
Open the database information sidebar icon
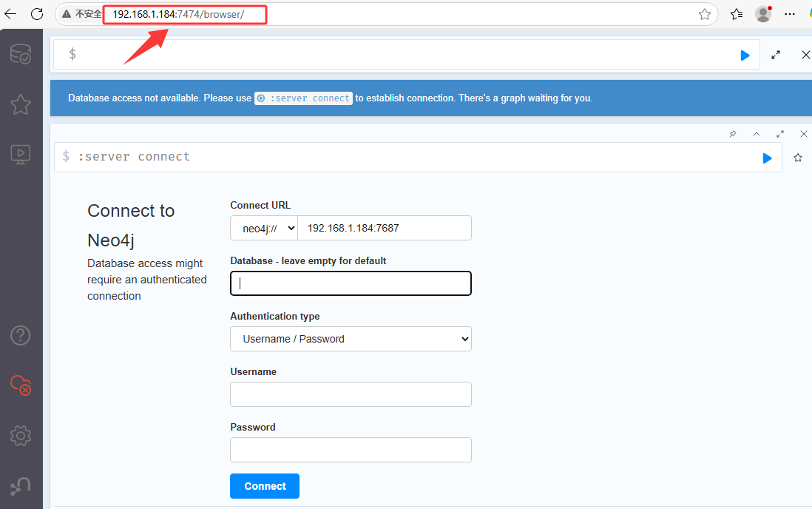[x=21, y=54]
